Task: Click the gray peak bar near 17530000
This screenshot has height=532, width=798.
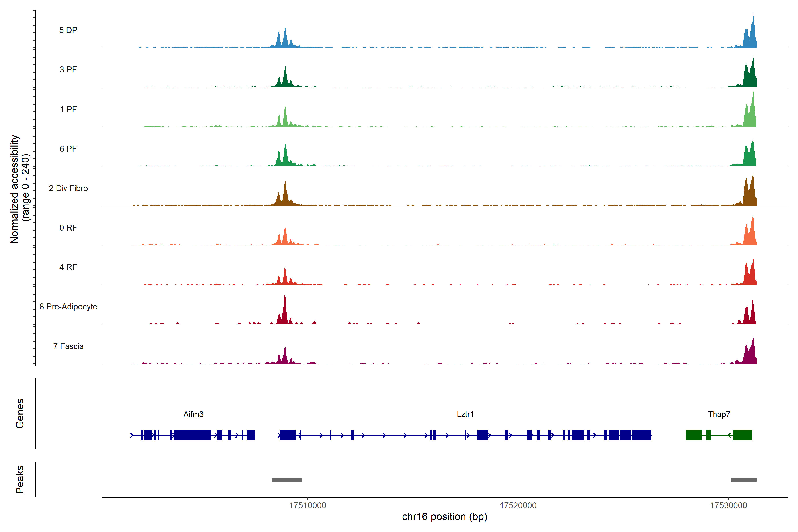Action: [x=743, y=480]
